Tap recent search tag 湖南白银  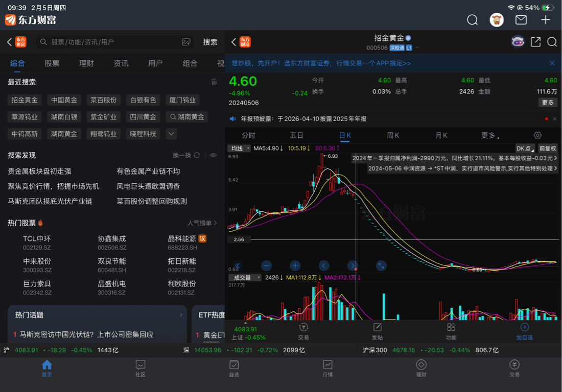coord(64,117)
